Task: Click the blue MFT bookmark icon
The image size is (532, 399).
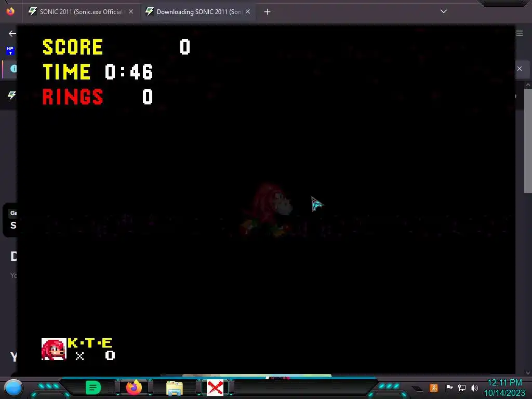Action: [10, 51]
